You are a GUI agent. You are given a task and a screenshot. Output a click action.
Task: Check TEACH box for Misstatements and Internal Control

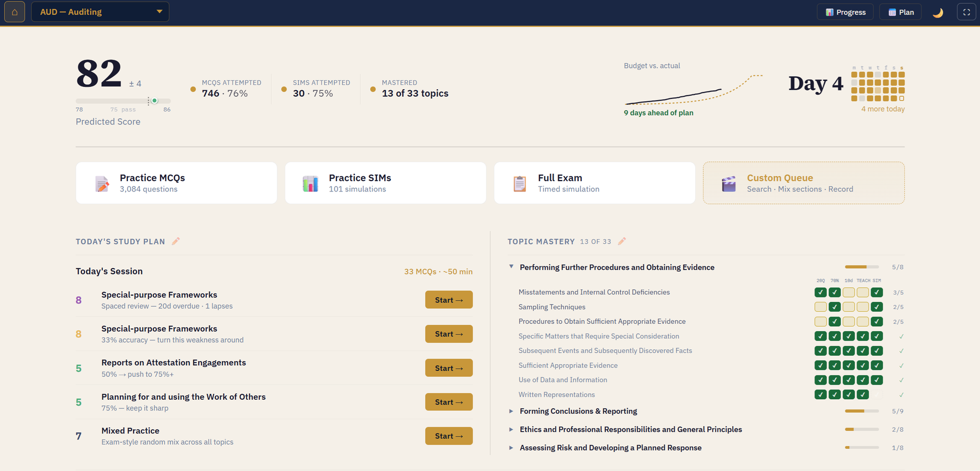[862, 292]
